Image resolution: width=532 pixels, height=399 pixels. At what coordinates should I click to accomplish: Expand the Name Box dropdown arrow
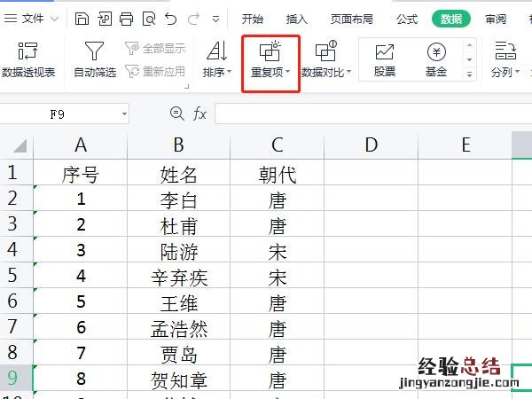[x=124, y=114]
